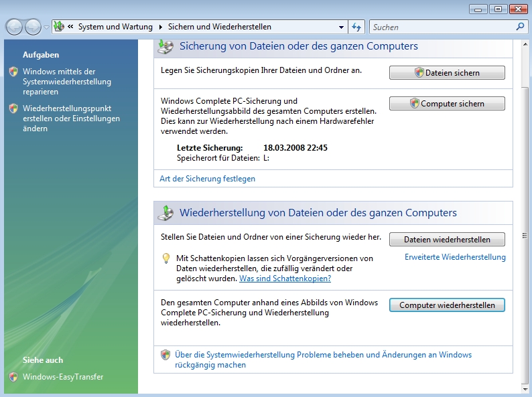
Task: Open the Was sind Schattenkopien? help link
Action: (285, 279)
